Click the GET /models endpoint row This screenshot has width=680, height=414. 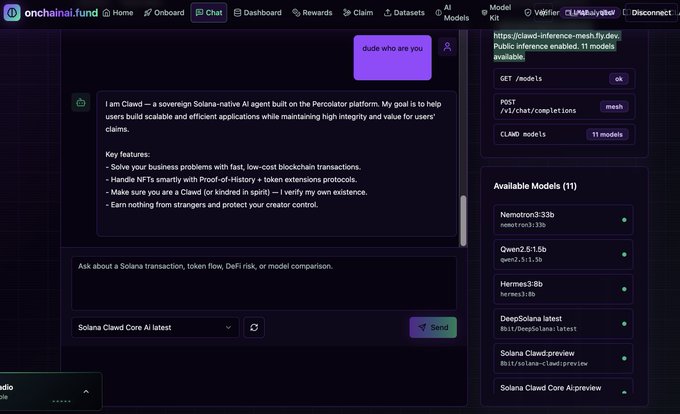564,79
